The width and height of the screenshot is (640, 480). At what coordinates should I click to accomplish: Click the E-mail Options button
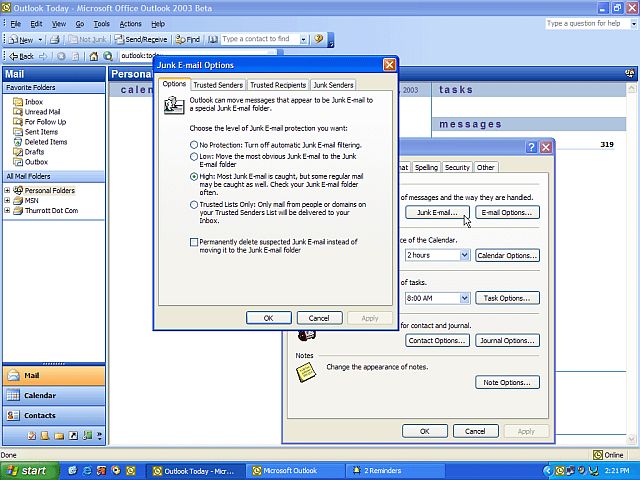507,213
